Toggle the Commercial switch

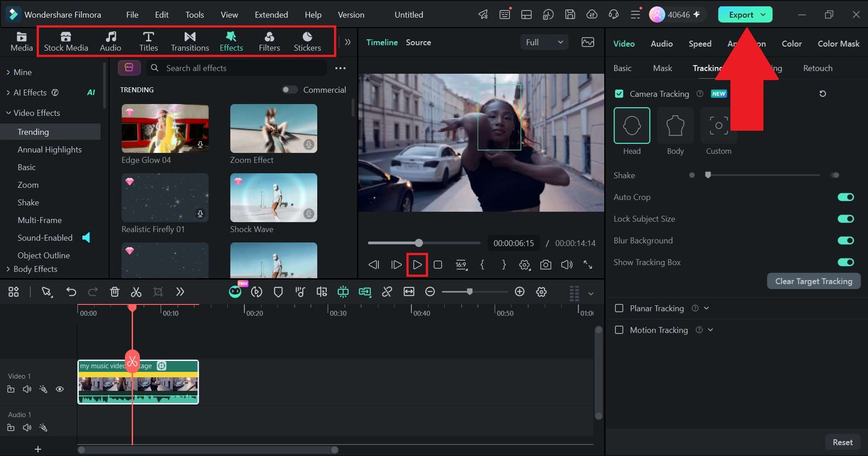290,90
